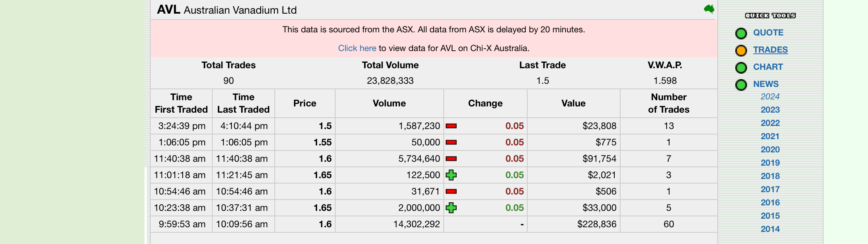Click the V.W.A.P. value 1.598

665,81
